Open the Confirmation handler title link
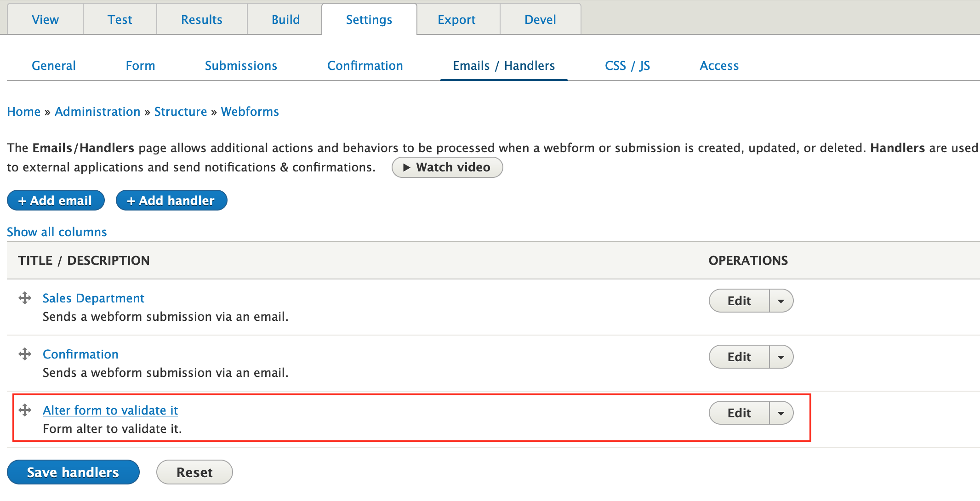Viewport: 980px width, 501px height. 80,354
